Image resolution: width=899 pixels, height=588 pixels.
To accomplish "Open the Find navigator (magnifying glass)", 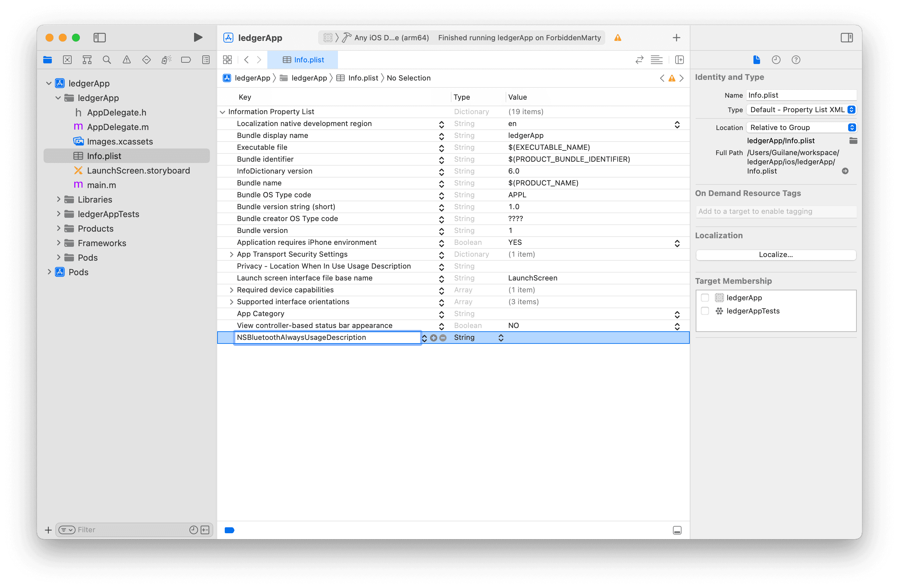I will pos(107,60).
